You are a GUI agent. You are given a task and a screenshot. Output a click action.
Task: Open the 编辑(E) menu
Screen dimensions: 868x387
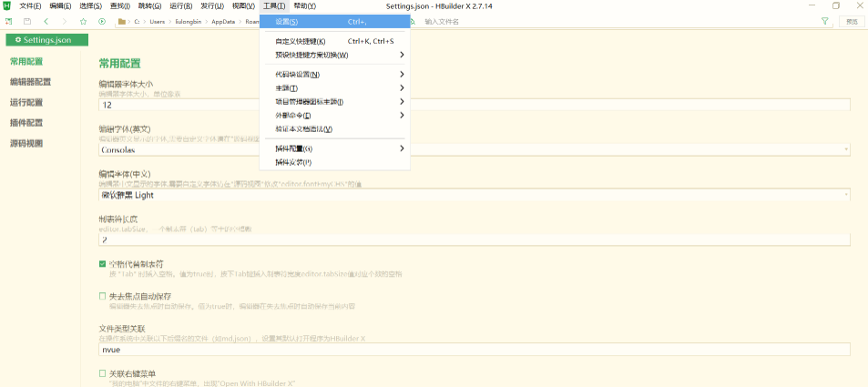point(60,6)
